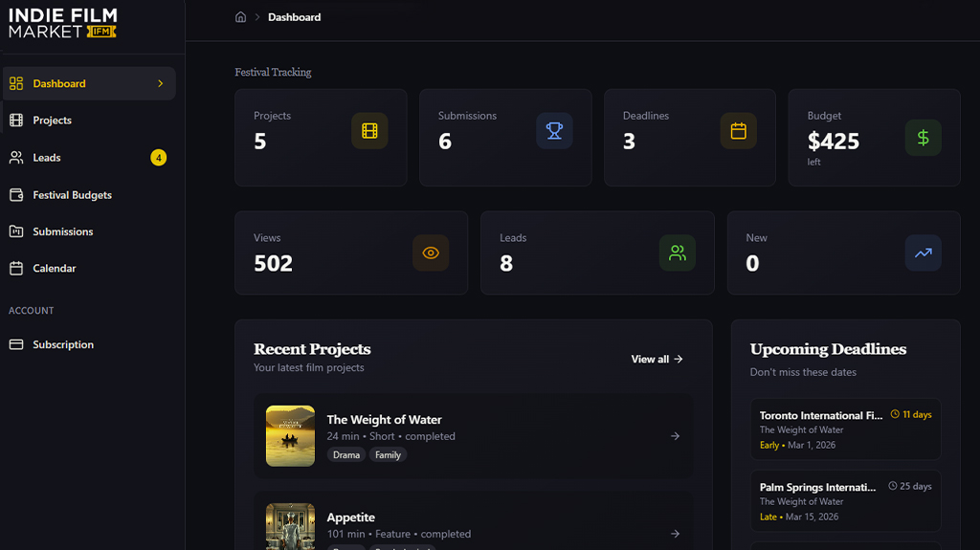The width and height of the screenshot is (980, 550).
Task: Click the Calendar icon in sidebar
Action: [x=16, y=268]
